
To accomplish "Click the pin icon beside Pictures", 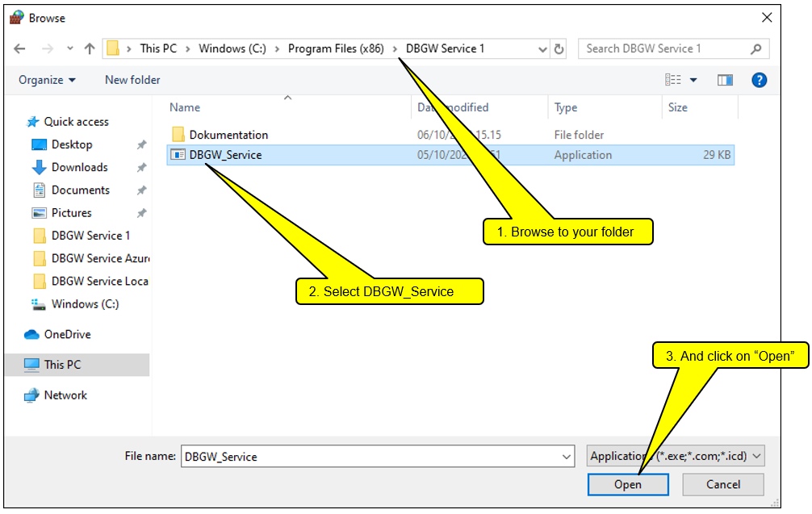I will tap(141, 213).
